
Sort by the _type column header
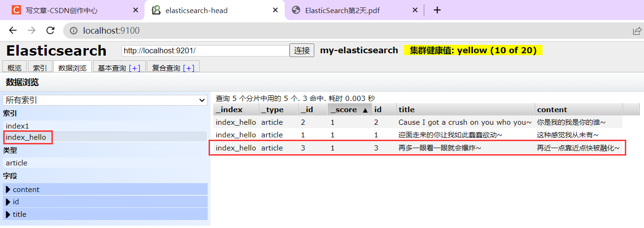(278, 110)
